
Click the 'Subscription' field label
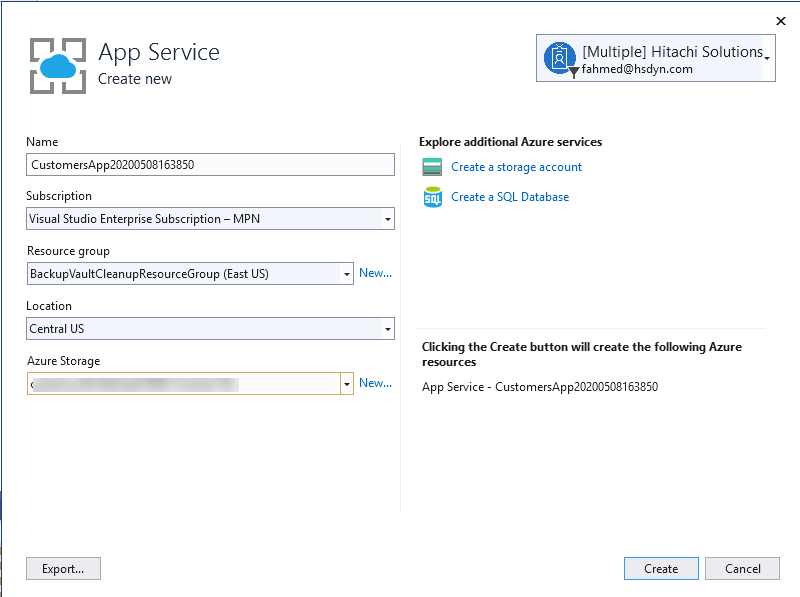tap(59, 196)
